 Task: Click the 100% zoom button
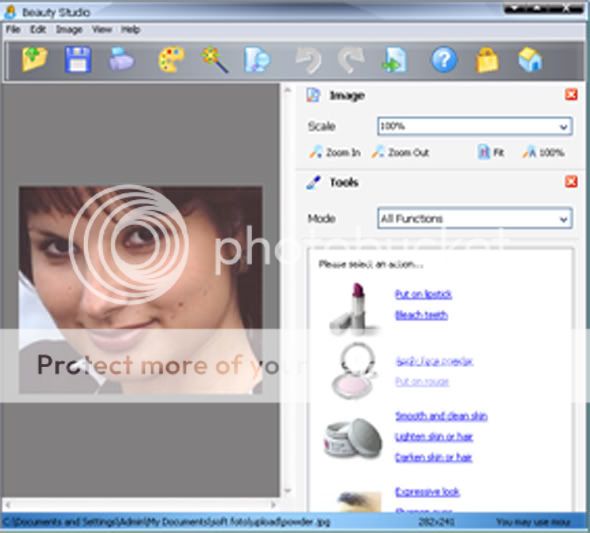543,152
